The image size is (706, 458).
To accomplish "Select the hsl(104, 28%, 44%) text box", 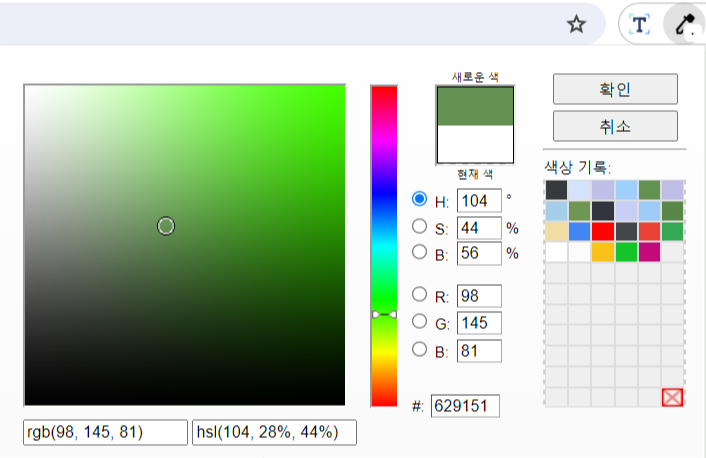I will [x=274, y=432].
